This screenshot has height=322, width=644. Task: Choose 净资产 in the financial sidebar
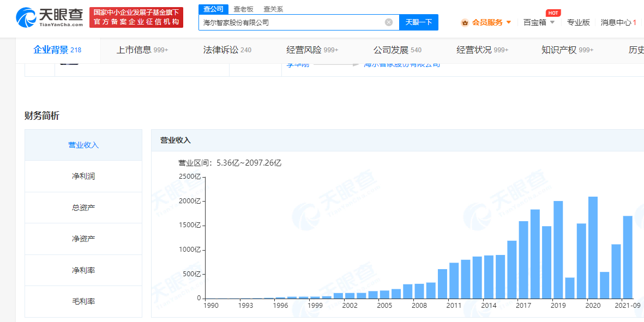[83, 239]
